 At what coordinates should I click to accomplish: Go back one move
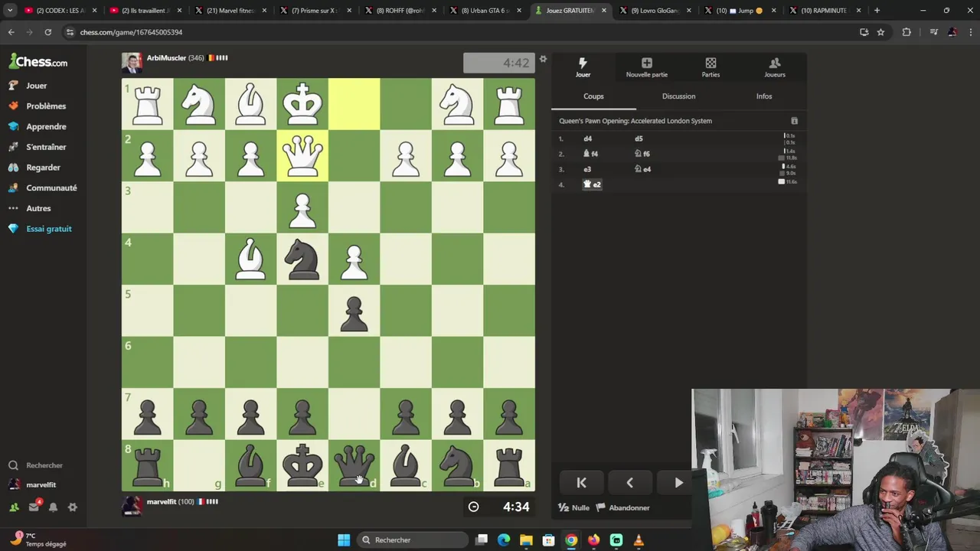pyautogui.click(x=629, y=483)
